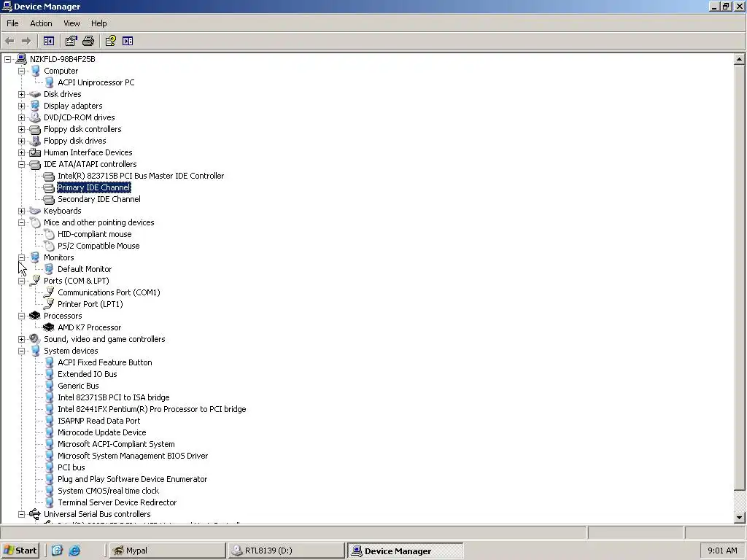Click the Help toolbar icon
The height and width of the screenshot is (560, 747).
point(111,41)
